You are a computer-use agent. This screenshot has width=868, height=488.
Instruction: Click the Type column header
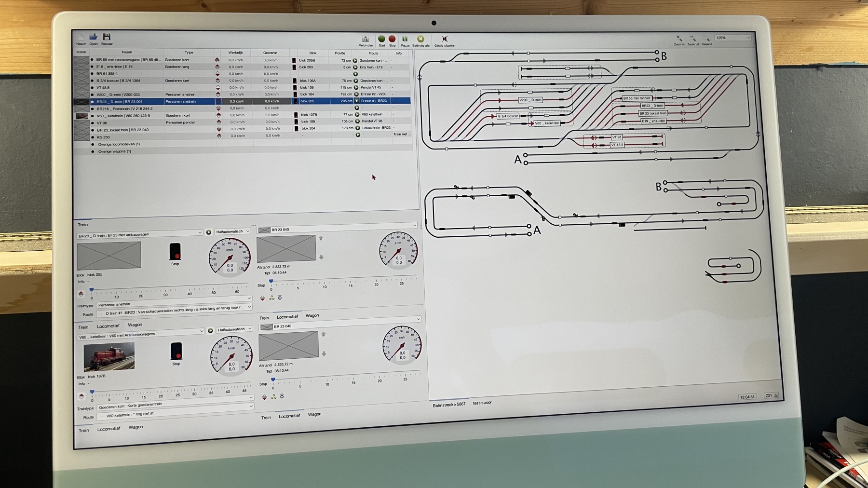click(x=189, y=52)
